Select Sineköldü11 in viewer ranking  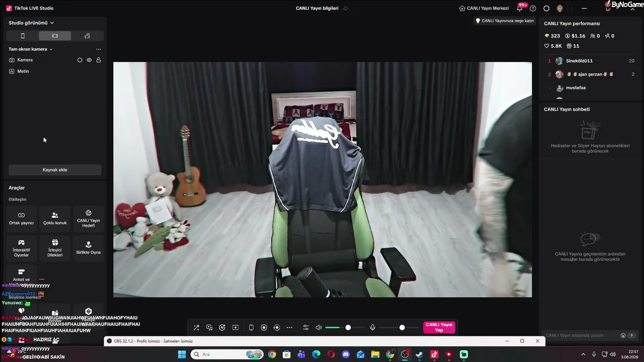pyautogui.click(x=591, y=61)
